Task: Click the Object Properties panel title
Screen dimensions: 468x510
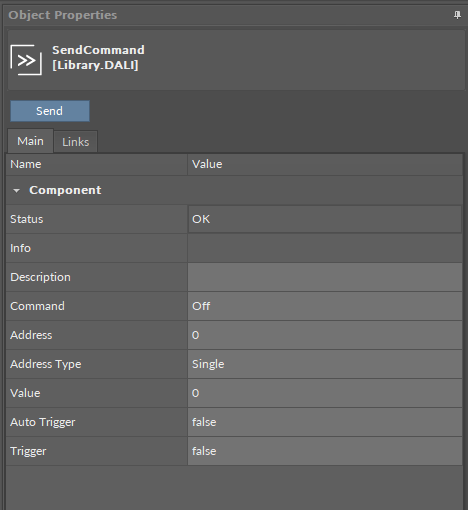Action: [x=63, y=15]
